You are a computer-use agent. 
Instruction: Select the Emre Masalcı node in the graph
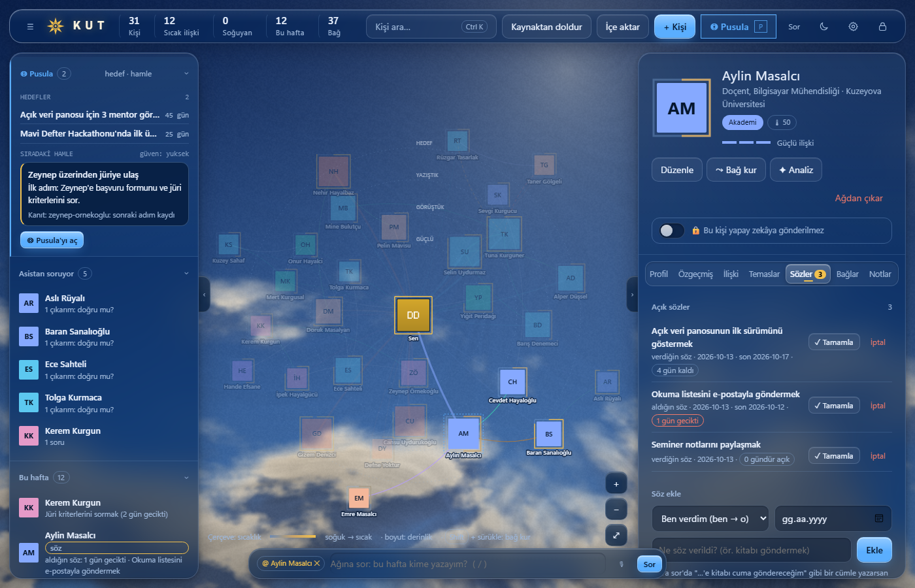(359, 498)
